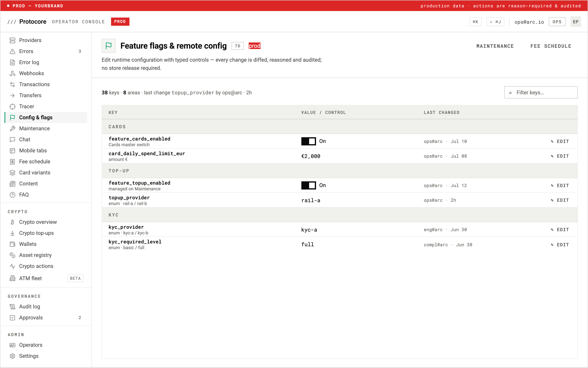Click the Fee schedule receipt icon

click(12, 162)
